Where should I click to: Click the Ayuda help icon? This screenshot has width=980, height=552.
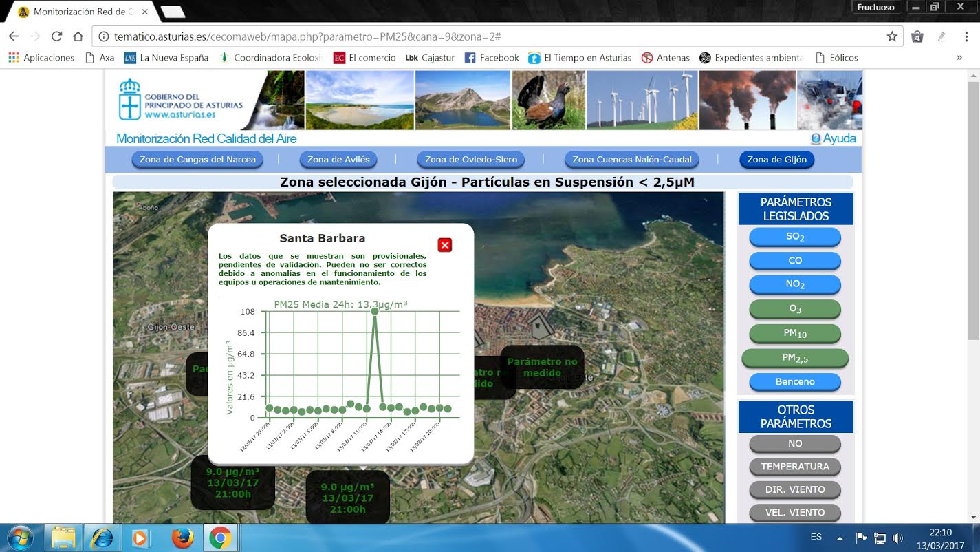coord(816,138)
